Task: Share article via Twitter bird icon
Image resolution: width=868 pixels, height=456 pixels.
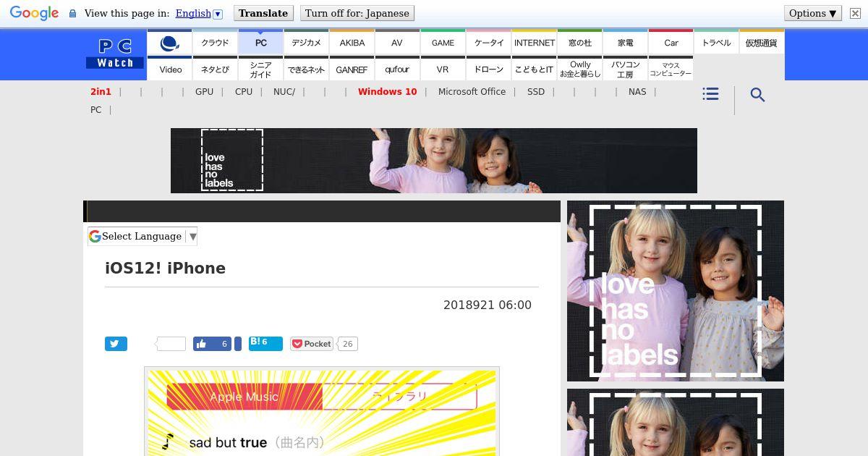Action: [x=116, y=344]
